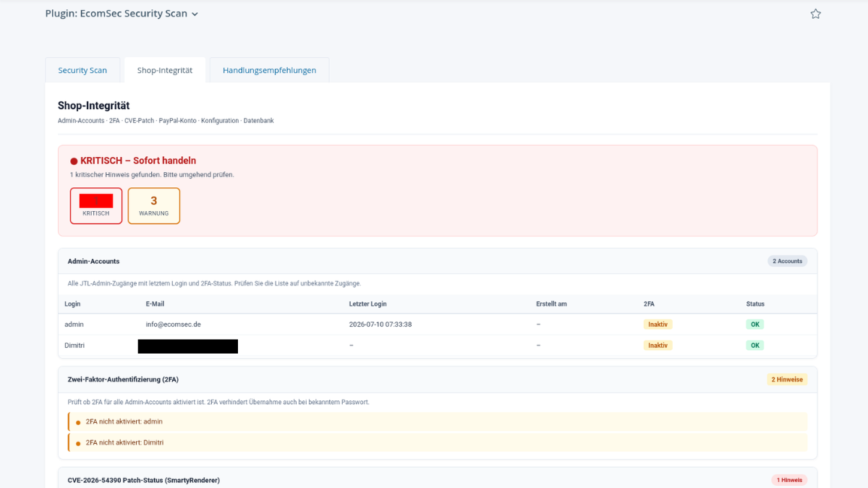Click the Status column header
The image size is (868, 488).
point(755,304)
